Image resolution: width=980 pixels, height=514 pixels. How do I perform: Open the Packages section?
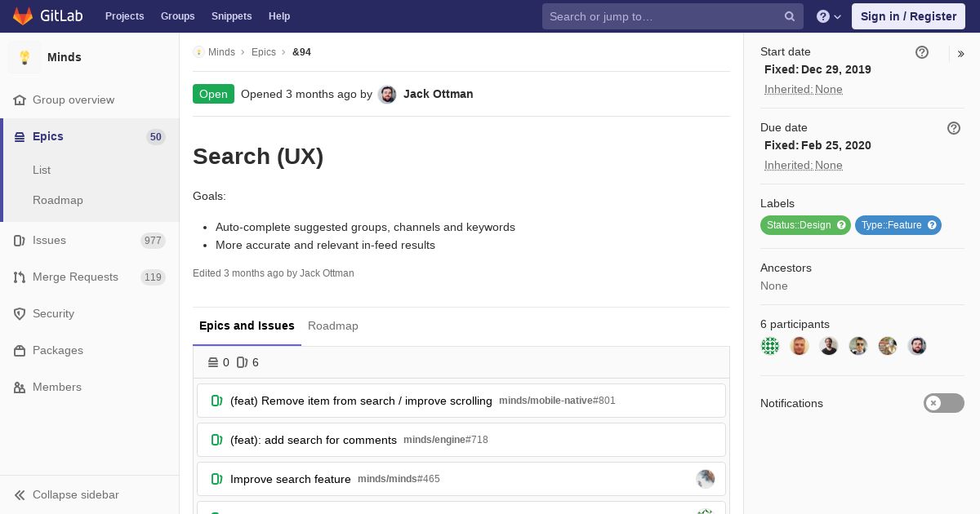(x=57, y=350)
